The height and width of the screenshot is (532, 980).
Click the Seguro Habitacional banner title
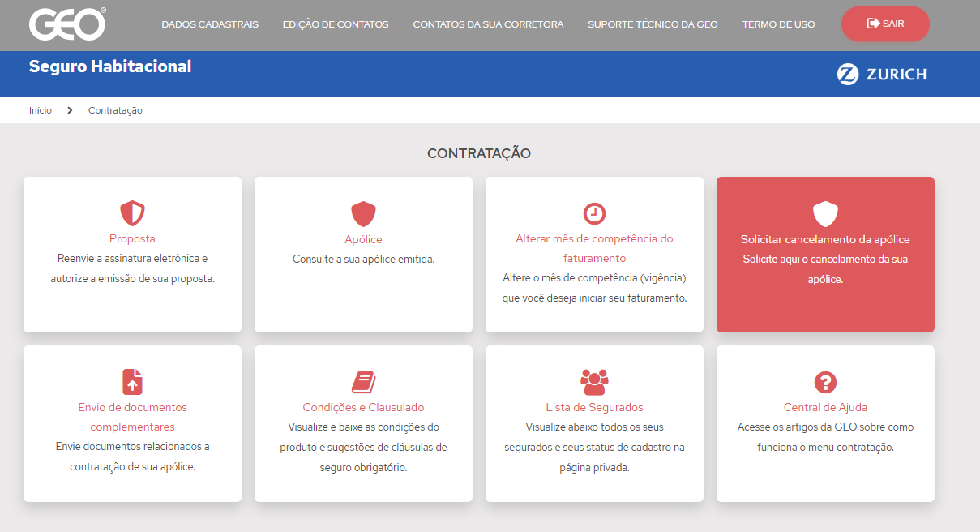pyautogui.click(x=110, y=66)
